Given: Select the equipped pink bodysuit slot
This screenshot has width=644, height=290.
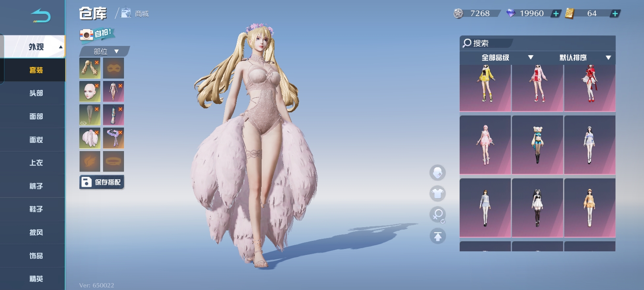Looking at the screenshot, I should click(x=114, y=91).
